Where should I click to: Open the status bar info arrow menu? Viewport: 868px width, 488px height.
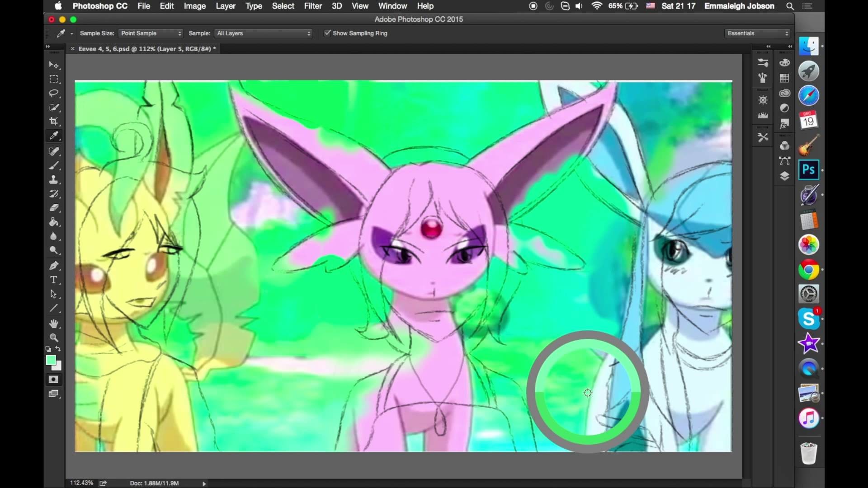pyautogui.click(x=204, y=483)
